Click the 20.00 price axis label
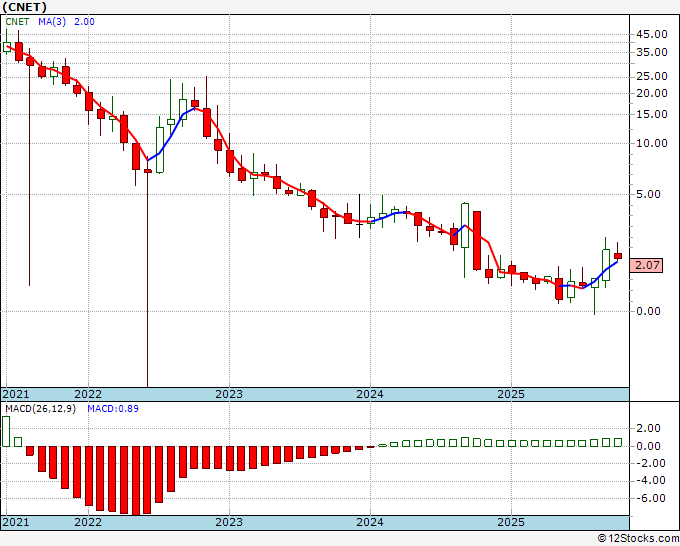Image resolution: width=680 pixels, height=546 pixels. pos(651,93)
